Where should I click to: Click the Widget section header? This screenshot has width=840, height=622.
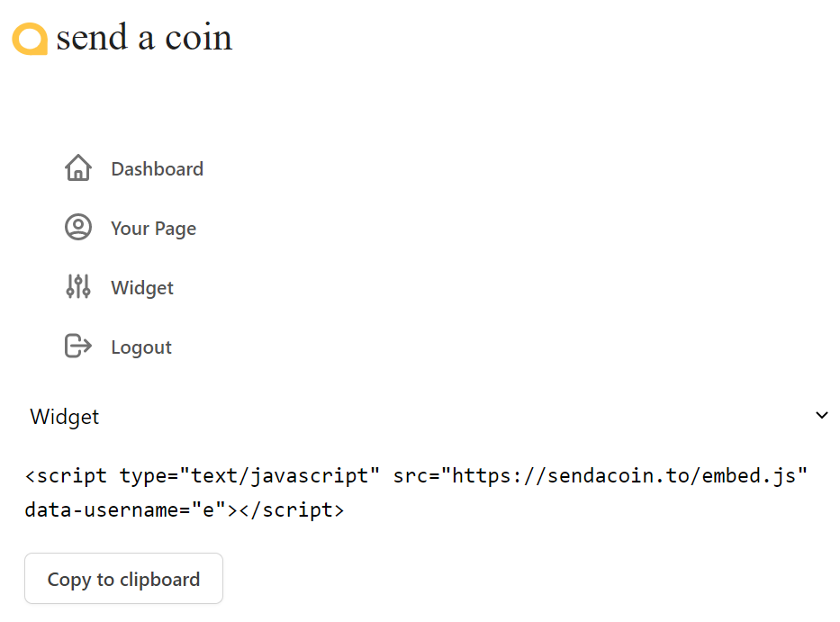point(64,416)
